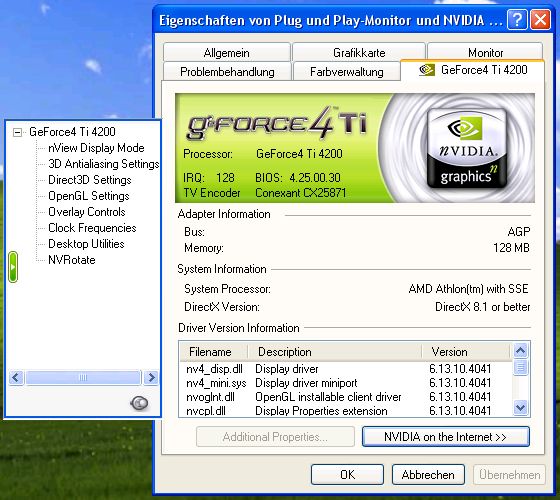This screenshot has height=500, width=560.
Task: Click the Abbrechen button
Action: (x=428, y=475)
